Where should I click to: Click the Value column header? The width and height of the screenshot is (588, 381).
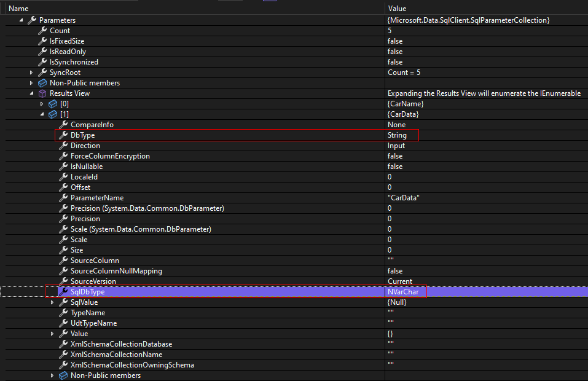[398, 8]
